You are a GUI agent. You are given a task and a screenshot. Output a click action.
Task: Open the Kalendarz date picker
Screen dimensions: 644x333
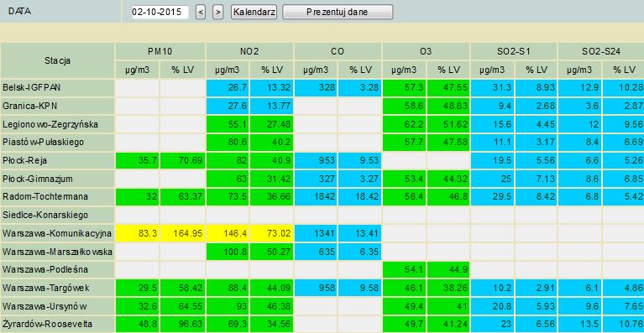click(x=254, y=12)
